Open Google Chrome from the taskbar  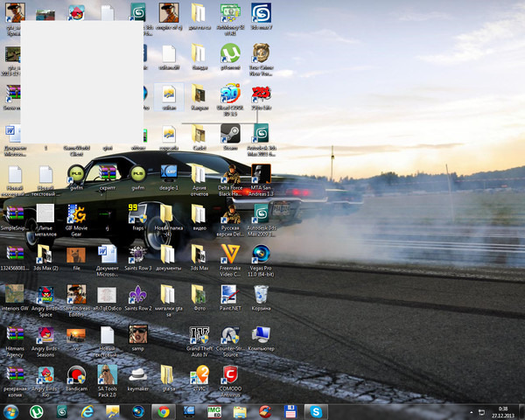point(162,410)
